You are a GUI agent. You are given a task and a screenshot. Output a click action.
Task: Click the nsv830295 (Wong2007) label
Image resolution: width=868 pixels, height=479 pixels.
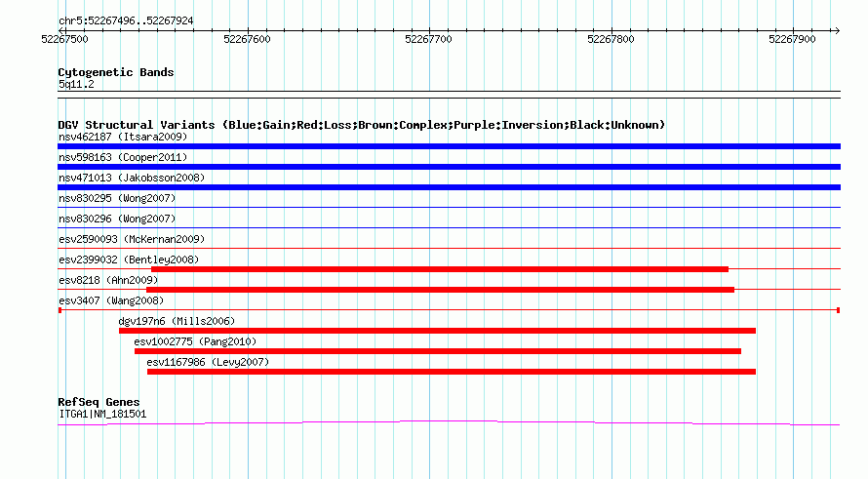[x=117, y=198]
